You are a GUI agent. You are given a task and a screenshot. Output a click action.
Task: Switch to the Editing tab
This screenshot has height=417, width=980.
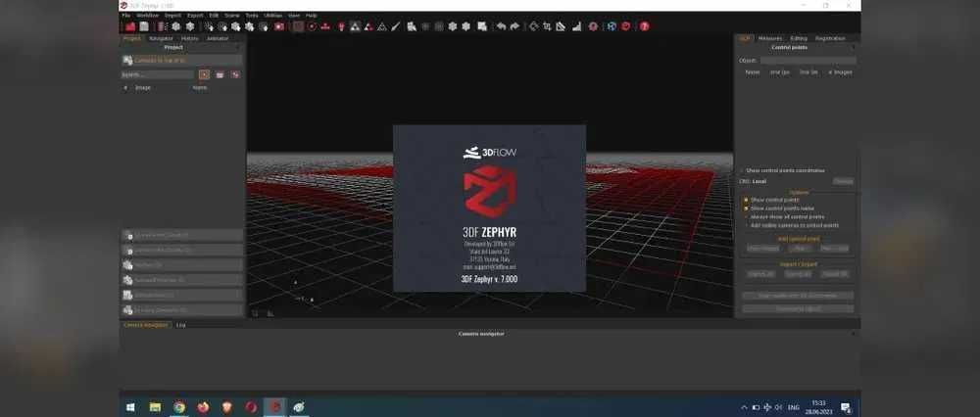[x=799, y=38]
